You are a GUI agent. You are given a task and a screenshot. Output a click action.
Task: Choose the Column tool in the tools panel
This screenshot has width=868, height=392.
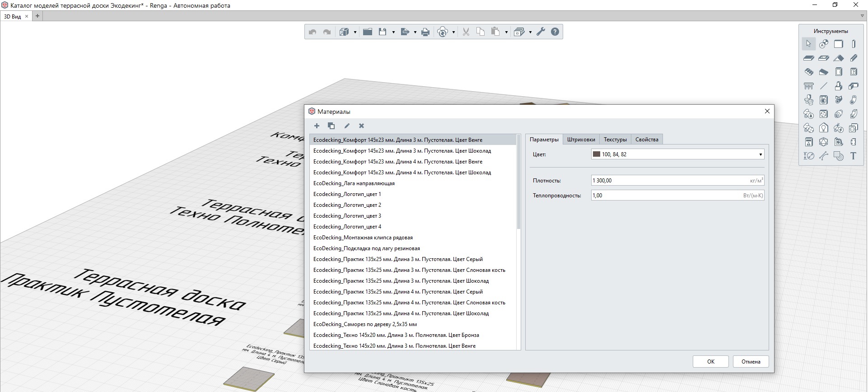(x=854, y=44)
